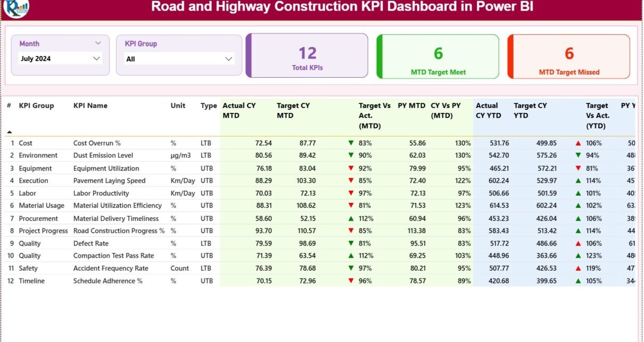644x342 pixels.
Task: Click the sort arrow under the # column
Action: coord(9,132)
